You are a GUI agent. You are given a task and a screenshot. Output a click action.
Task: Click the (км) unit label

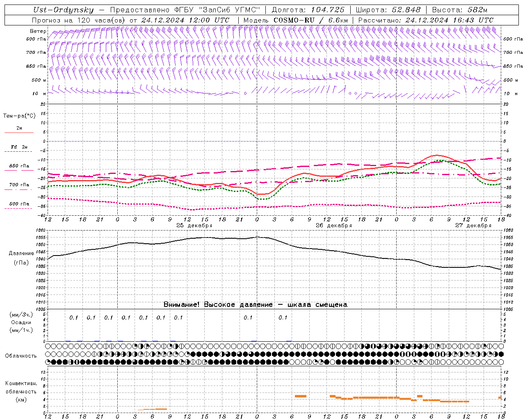(21, 399)
